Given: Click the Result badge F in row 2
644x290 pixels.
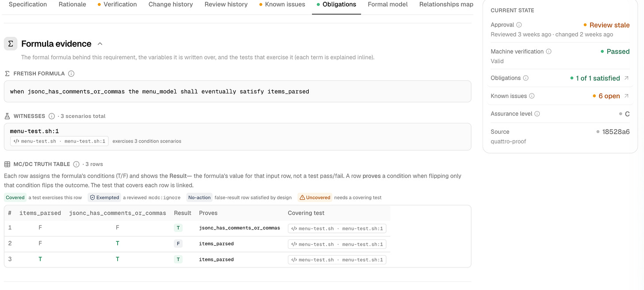Looking at the screenshot, I should 178,244.
